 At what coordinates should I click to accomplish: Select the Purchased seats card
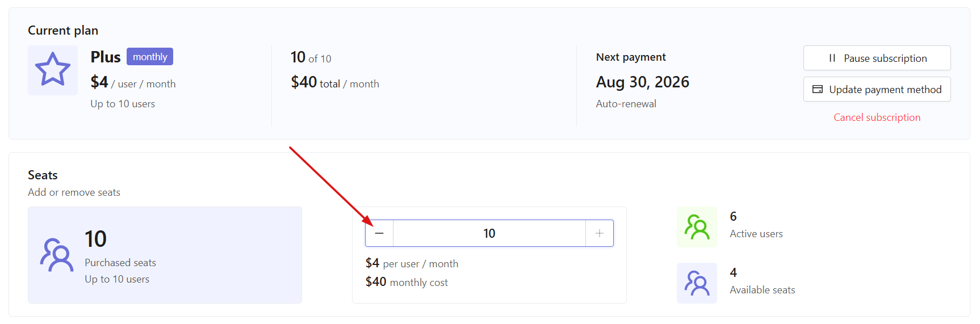(x=165, y=255)
